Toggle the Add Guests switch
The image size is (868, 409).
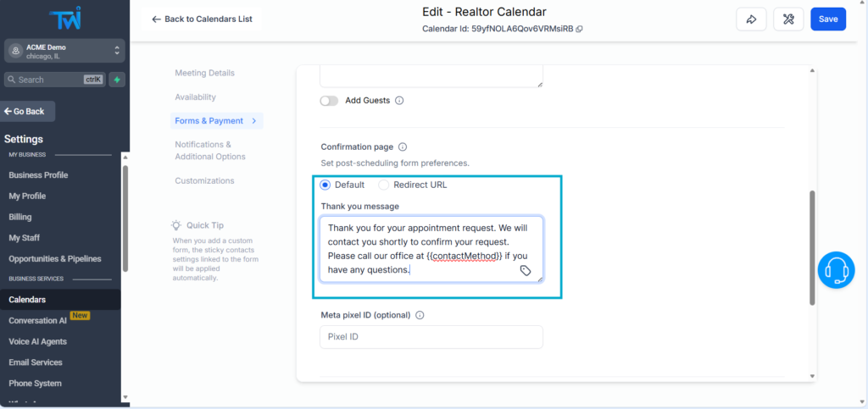coord(329,101)
